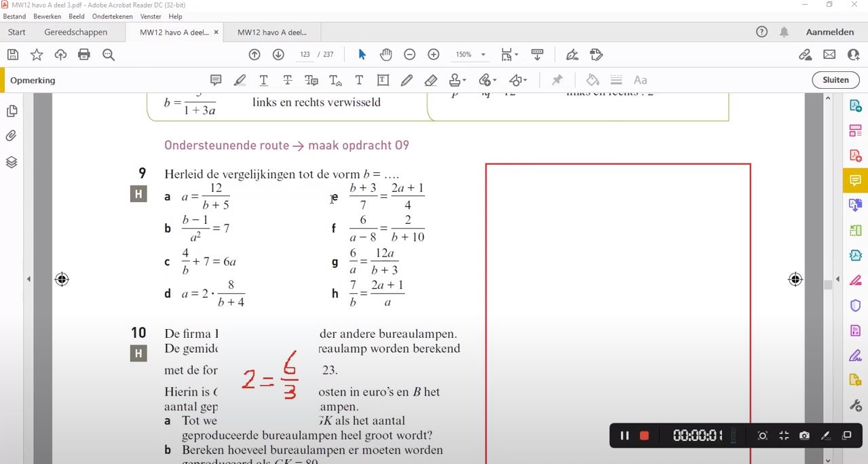Image resolution: width=868 pixels, height=464 pixels.
Task: Click the stamp tool icon in main toolbar
Action: pyautogui.click(x=597, y=55)
